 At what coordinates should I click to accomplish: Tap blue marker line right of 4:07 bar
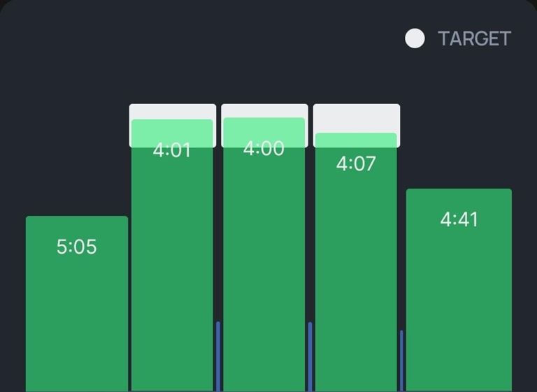(x=401, y=360)
